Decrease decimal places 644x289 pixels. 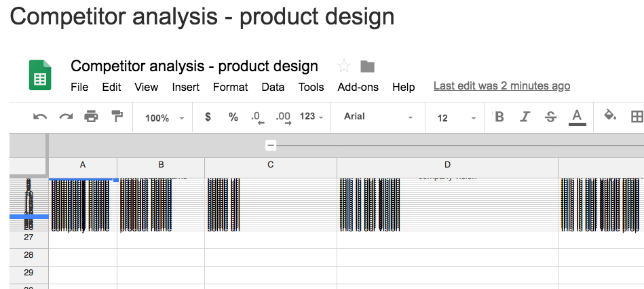tap(257, 118)
